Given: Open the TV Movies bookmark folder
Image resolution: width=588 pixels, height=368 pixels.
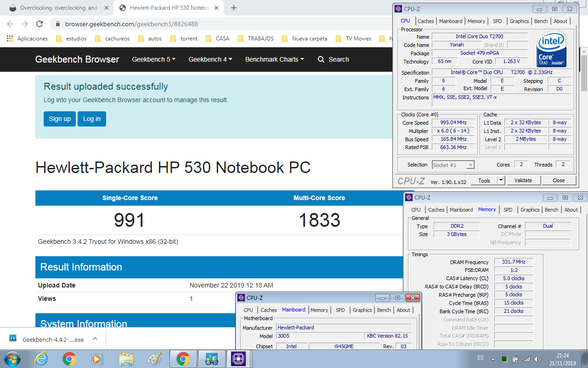Looking at the screenshot, I should point(353,39).
